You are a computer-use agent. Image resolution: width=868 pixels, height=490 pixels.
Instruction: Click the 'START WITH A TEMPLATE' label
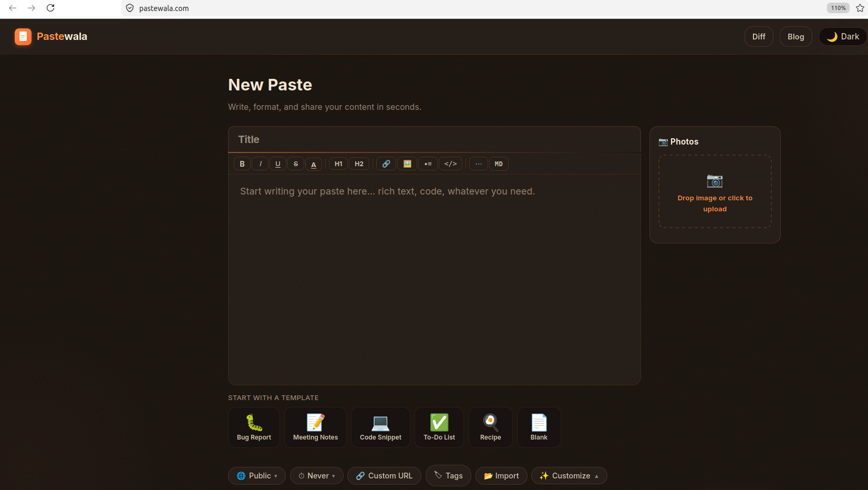(x=273, y=398)
